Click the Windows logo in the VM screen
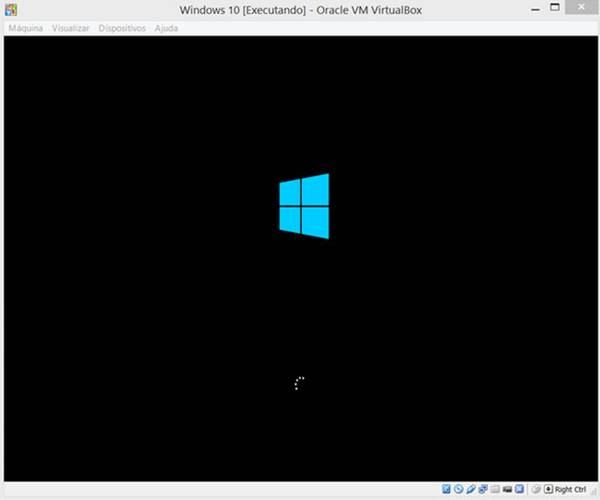 [304, 206]
